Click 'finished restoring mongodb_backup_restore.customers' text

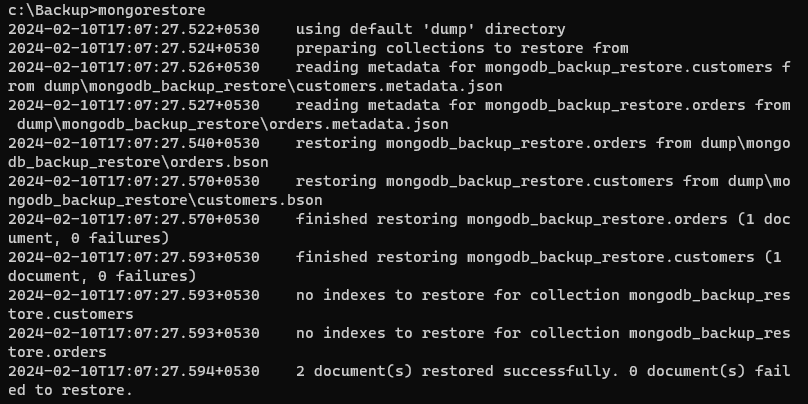[525, 257]
